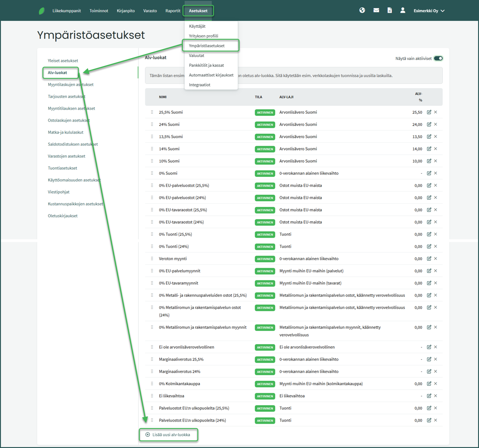
Task: Open the envelope messages icon
Action: [x=376, y=10]
